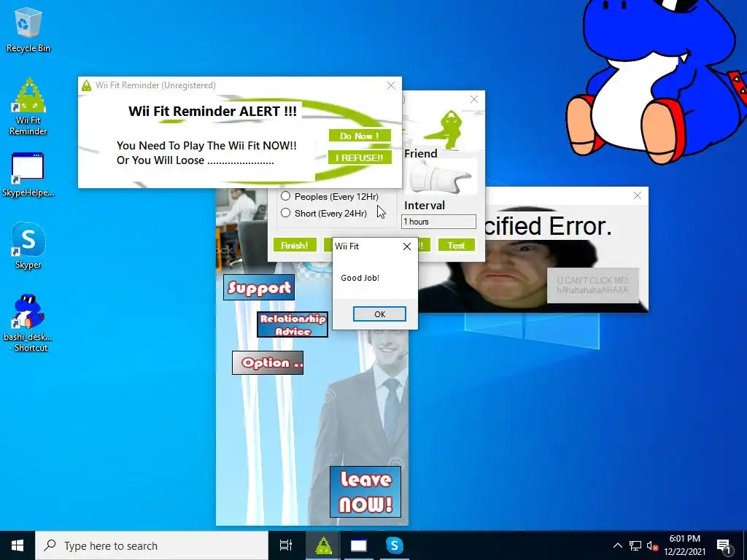Click the Wii balance board Friend image
747x560 pixels.
(441, 177)
